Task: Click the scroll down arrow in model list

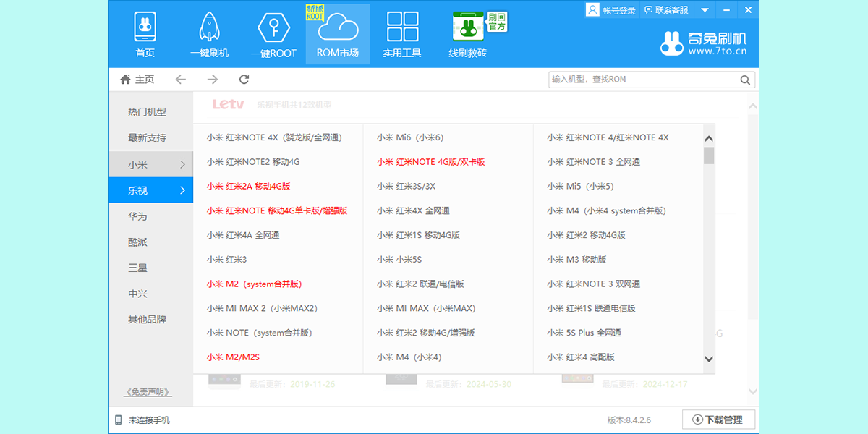Action: click(x=709, y=359)
